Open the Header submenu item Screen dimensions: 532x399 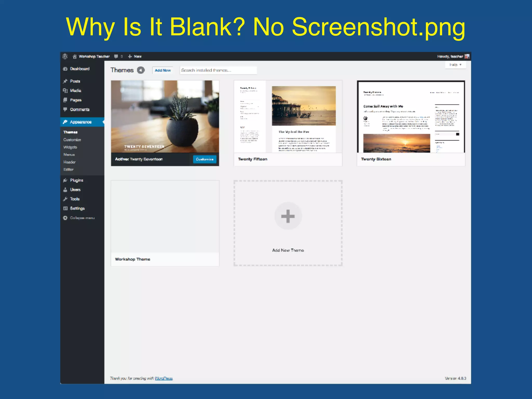coord(69,162)
